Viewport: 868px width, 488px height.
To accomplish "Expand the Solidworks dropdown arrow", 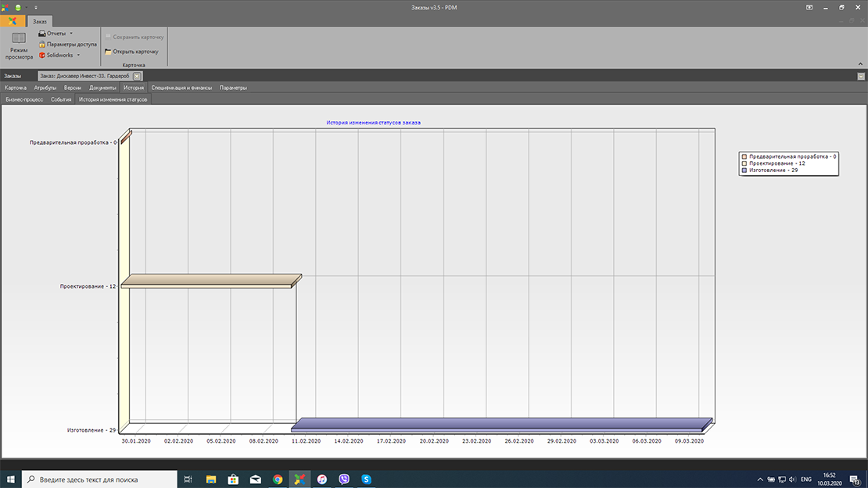I will pyautogui.click(x=78, y=55).
